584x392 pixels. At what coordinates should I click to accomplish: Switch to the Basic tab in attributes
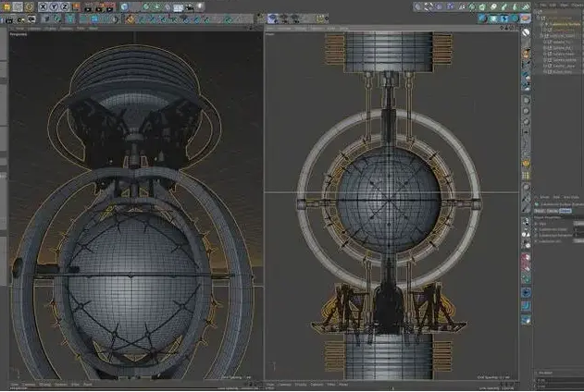coord(539,211)
